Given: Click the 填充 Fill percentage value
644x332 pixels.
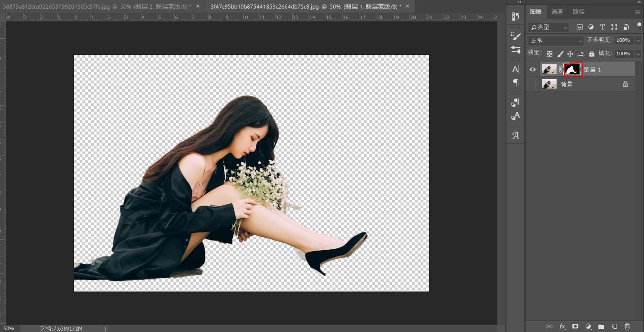Looking at the screenshot, I should tap(623, 54).
